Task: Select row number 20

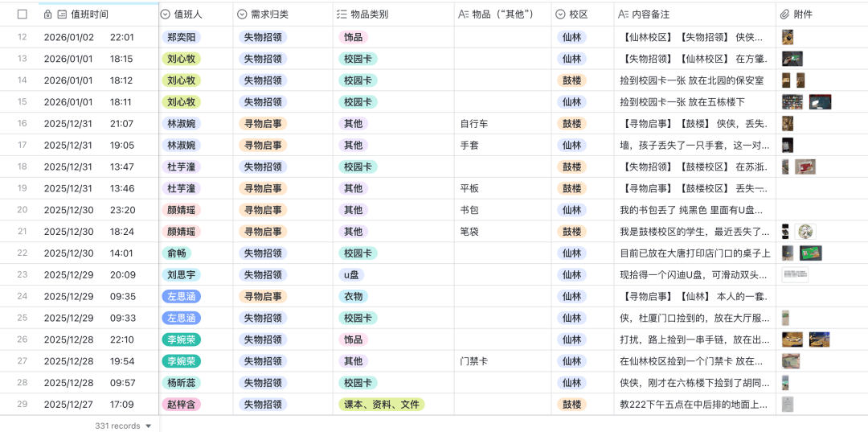Action: click(23, 210)
